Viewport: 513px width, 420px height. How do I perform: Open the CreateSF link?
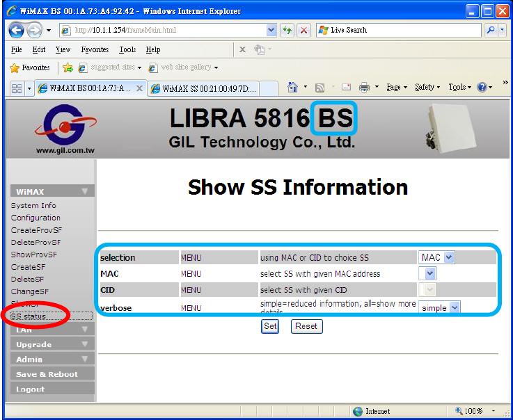[28, 267]
